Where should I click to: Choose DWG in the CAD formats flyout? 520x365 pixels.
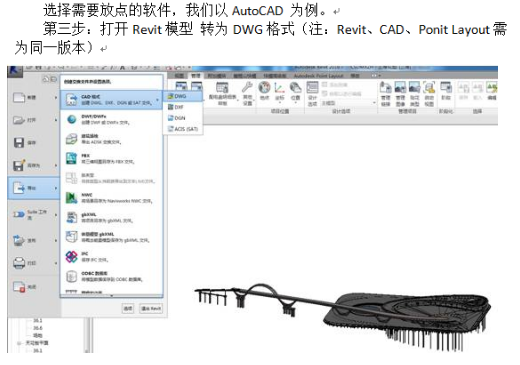183,96
